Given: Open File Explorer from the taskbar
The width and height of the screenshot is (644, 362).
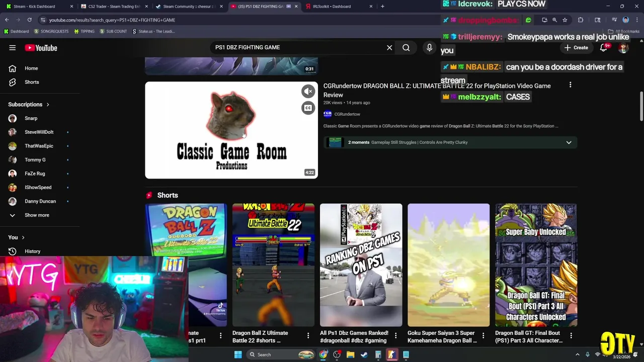Looking at the screenshot, I should tap(351, 354).
